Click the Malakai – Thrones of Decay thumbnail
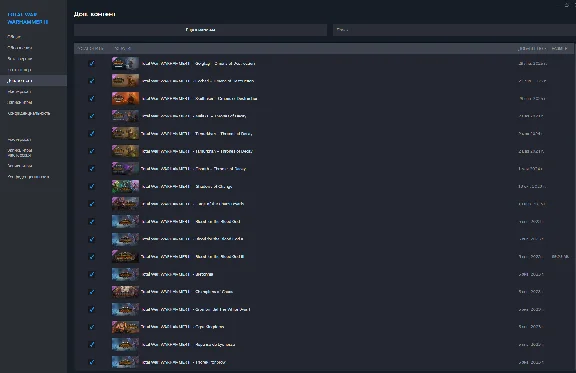 [125, 116]
